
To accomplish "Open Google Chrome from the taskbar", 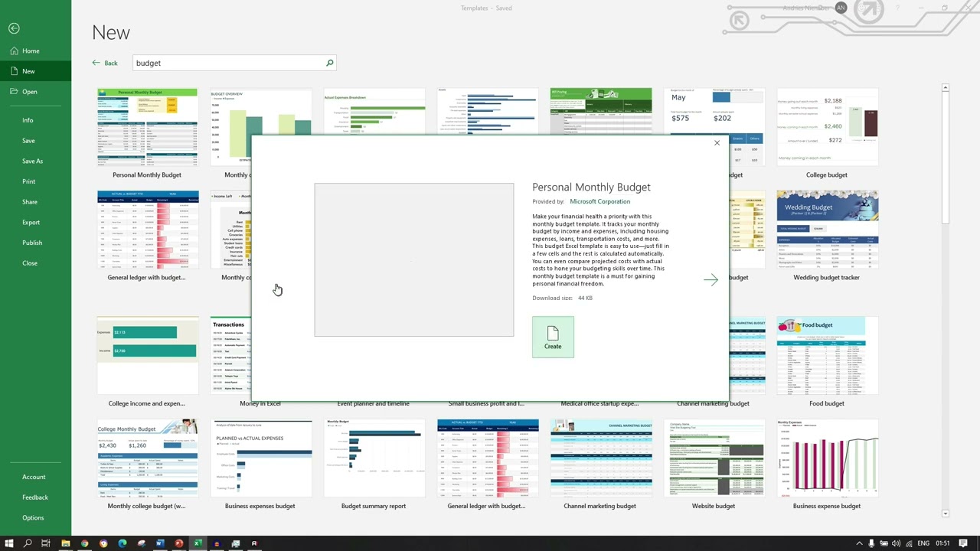I will pos(85,543).
